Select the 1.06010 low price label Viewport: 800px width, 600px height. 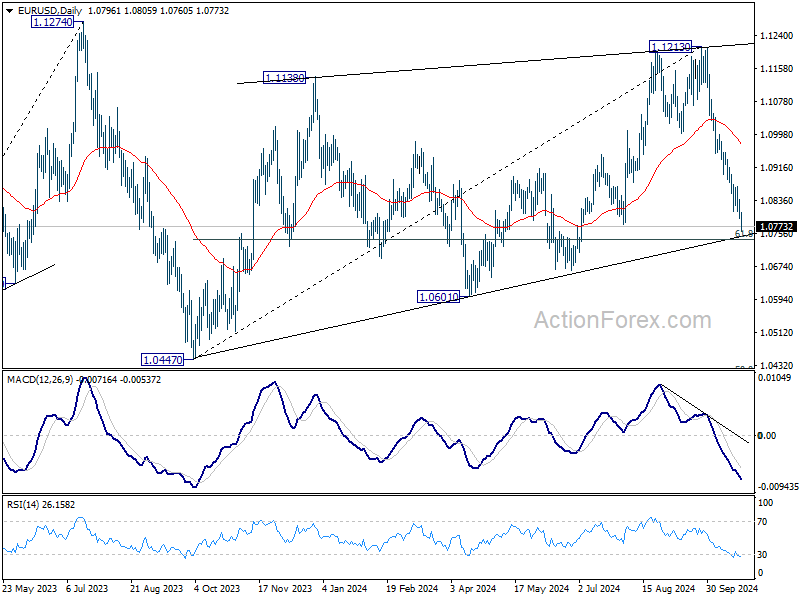(x=439, y=296)
